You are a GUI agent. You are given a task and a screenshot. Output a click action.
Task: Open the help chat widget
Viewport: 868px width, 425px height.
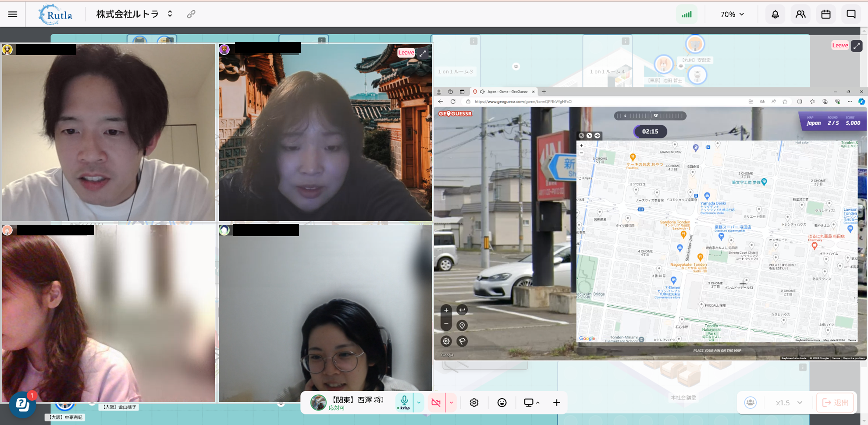click(x=22, y=404)
